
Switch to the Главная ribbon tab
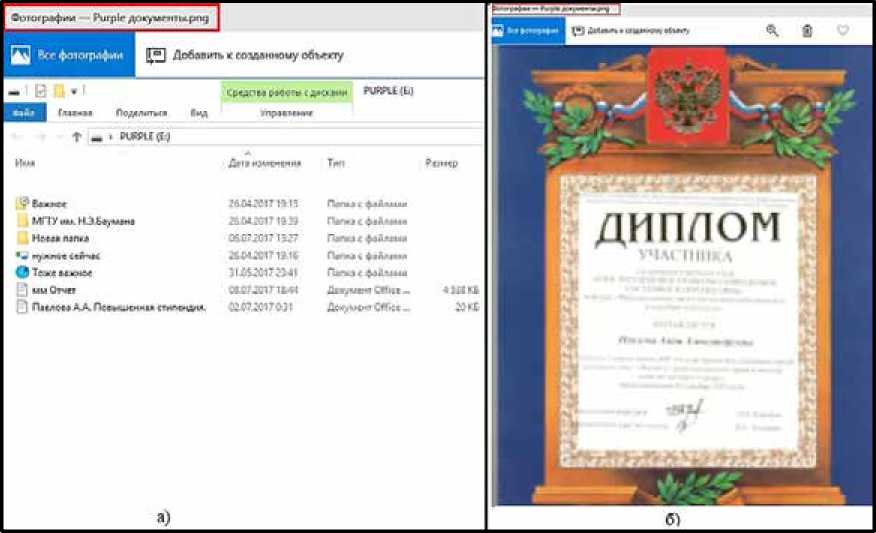pyautogui.click(x=75, y=113)
